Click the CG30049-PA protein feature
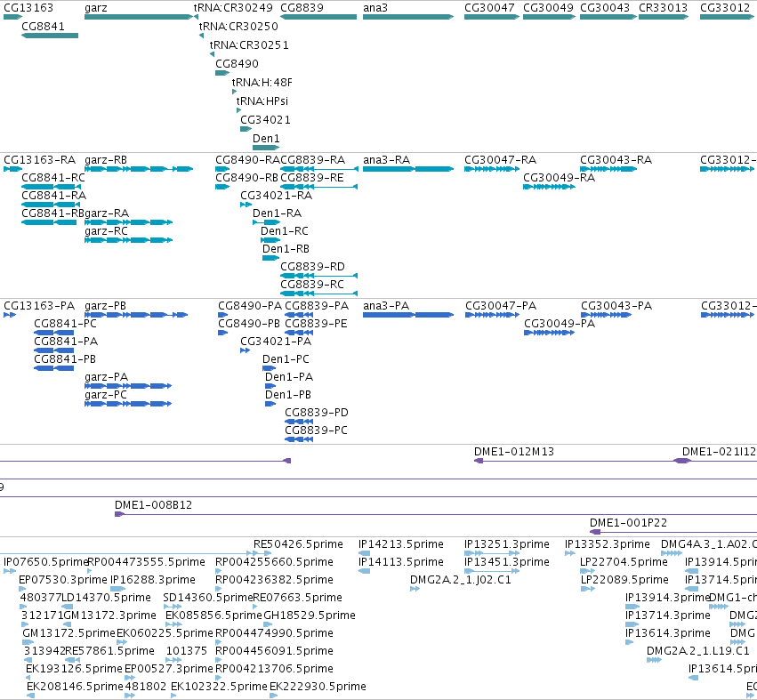This screenshot has height=700, width=757. (x=550, y=333)
